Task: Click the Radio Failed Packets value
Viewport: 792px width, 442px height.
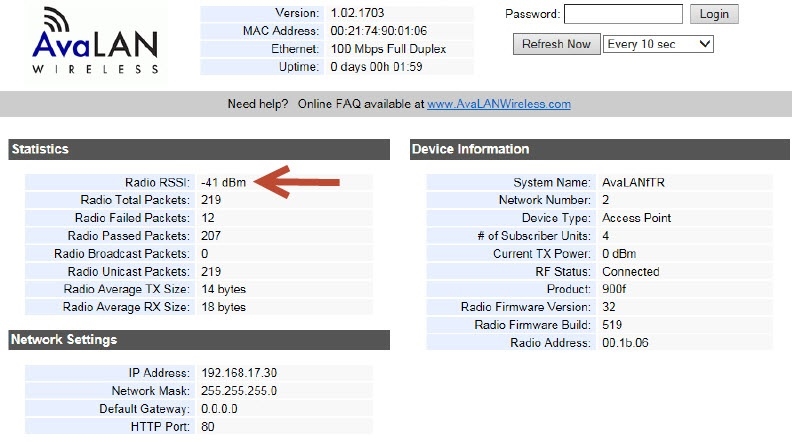Action: pos(208,218)
